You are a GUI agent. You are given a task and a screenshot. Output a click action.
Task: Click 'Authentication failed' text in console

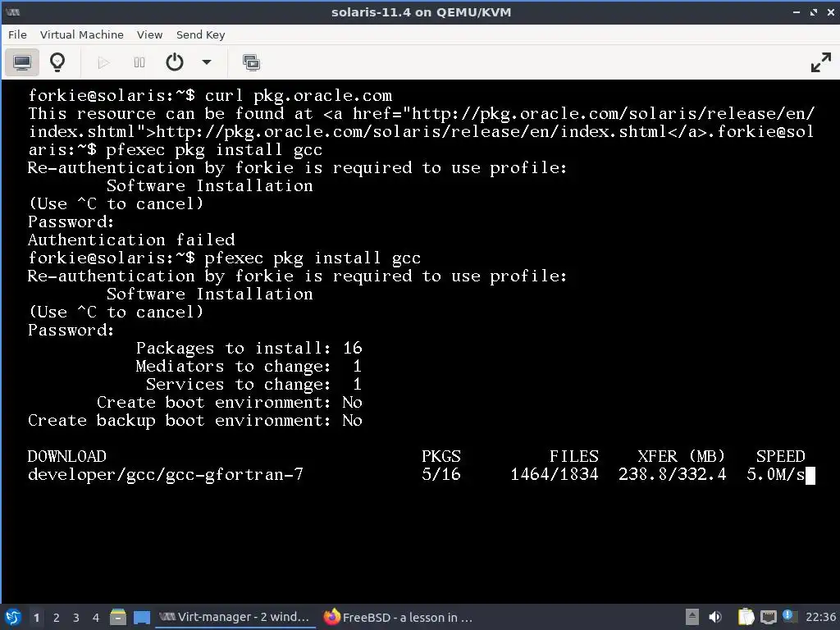coord(131,240)
